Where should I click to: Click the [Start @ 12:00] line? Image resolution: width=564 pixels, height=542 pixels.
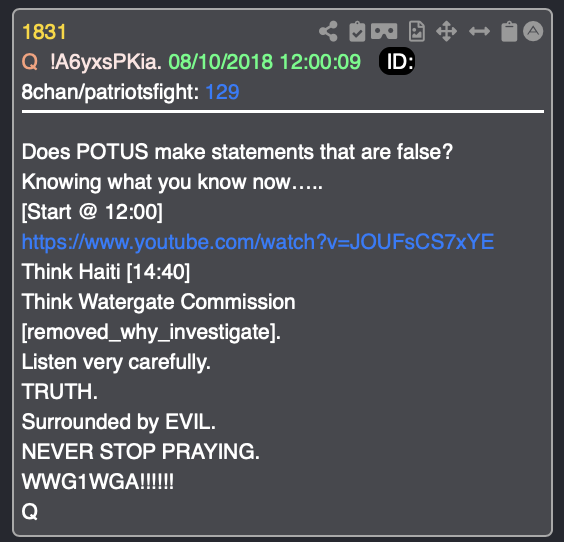point(92,212)
